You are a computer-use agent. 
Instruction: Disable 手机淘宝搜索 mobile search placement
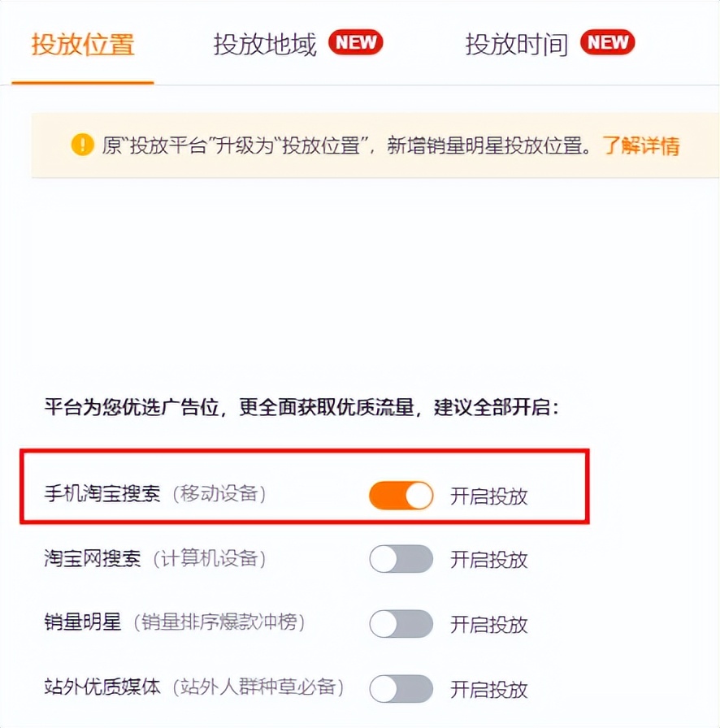400,495
